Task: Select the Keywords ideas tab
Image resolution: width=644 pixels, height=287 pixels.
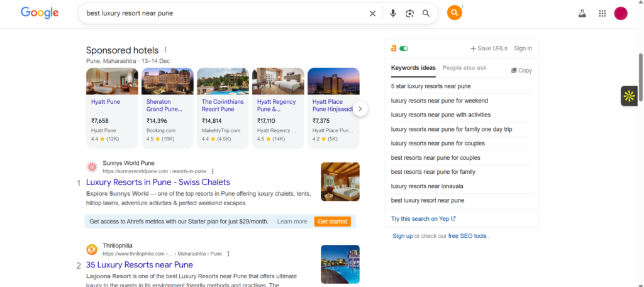Action: click(x=413, y=68)
